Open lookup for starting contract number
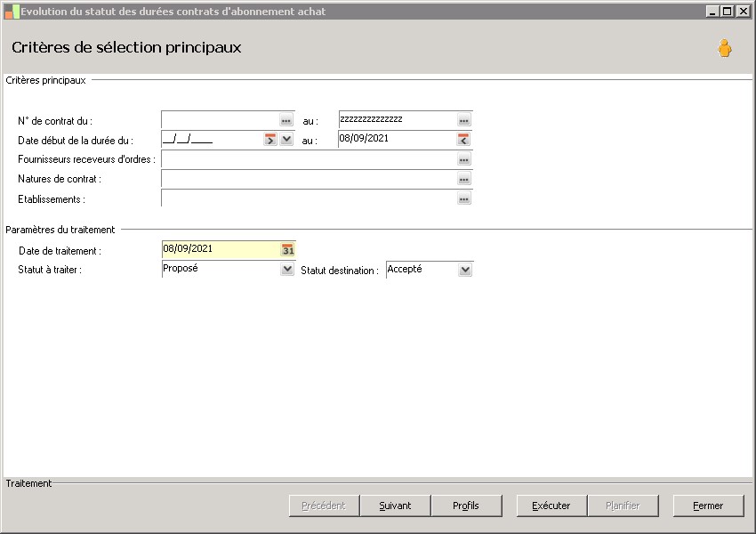The height and width of the screenshot is (534, 756). [x=286, y=121]
